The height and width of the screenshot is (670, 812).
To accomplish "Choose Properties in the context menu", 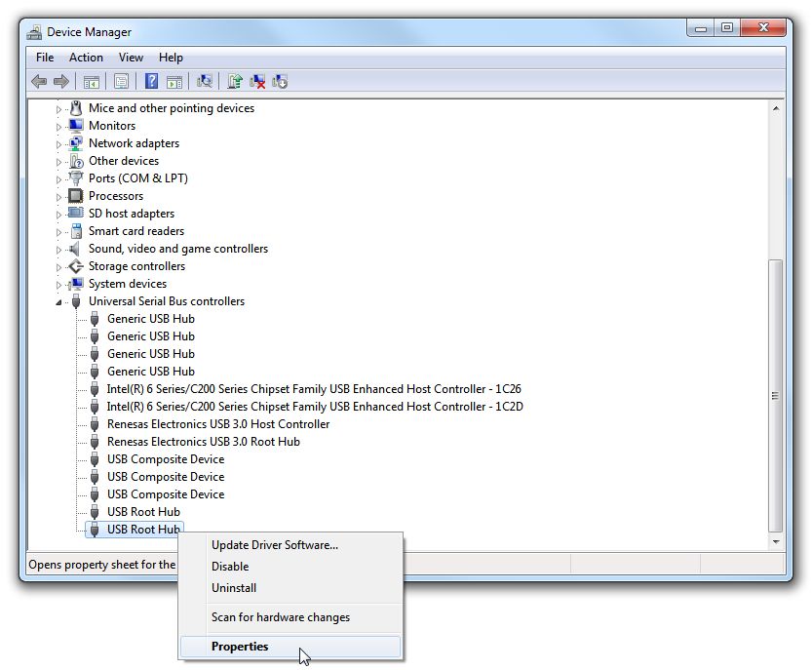I will (290, 647).
